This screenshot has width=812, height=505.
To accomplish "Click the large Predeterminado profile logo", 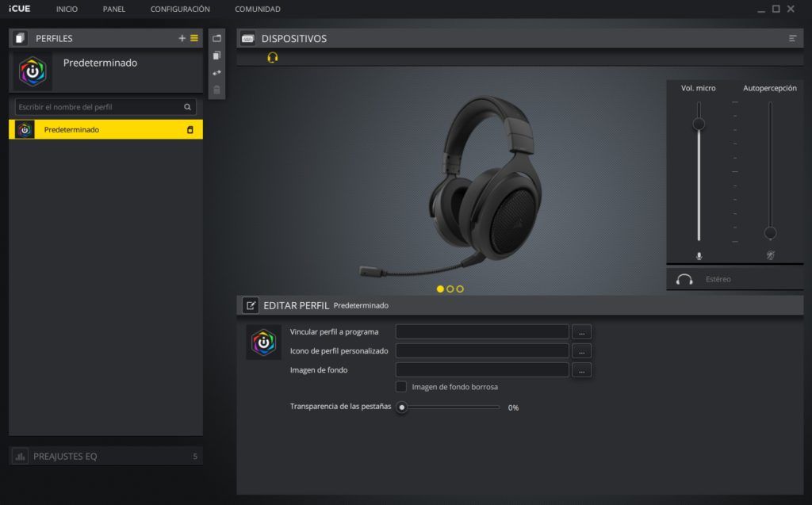I will (33, 71).
